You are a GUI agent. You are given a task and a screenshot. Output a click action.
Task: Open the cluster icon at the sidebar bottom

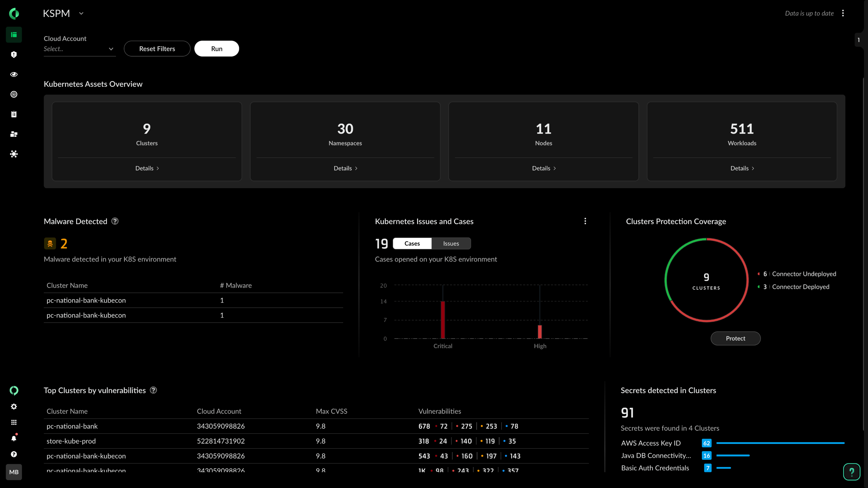tap(14, 154)
